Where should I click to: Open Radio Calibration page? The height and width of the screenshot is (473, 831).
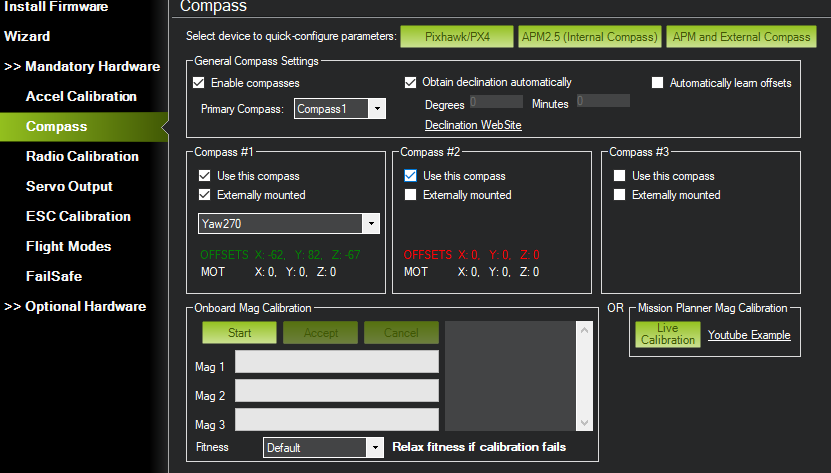click(82, 156)
